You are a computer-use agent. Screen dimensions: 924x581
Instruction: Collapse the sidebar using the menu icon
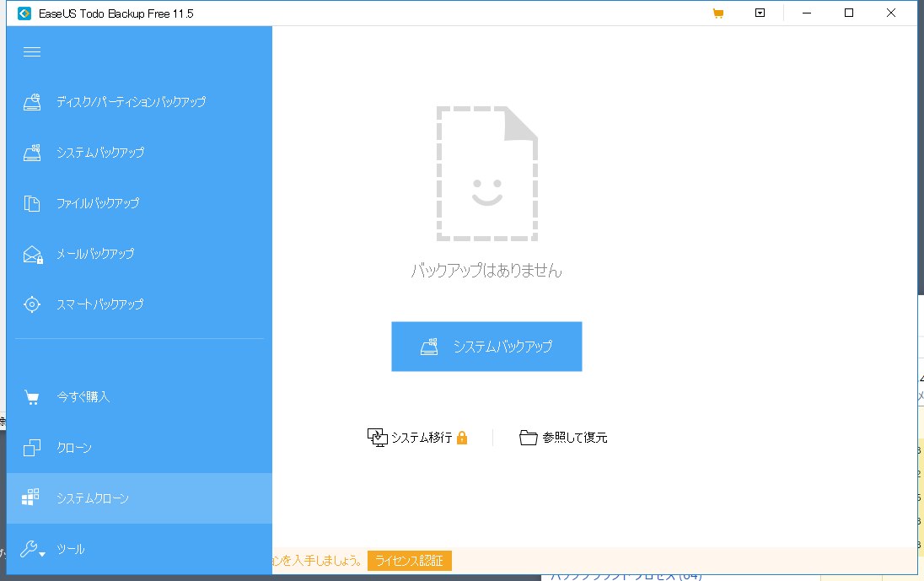point(32,51)
